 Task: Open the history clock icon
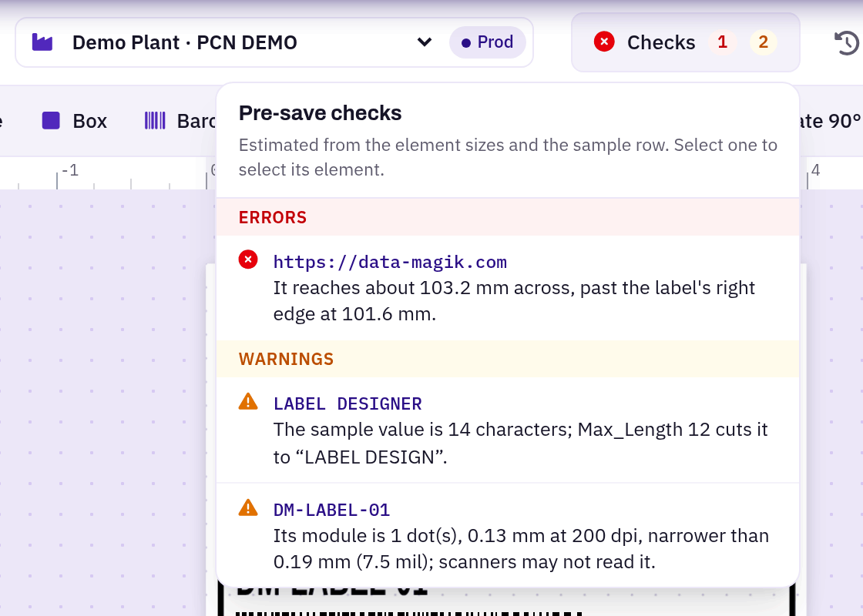(847, 43)
